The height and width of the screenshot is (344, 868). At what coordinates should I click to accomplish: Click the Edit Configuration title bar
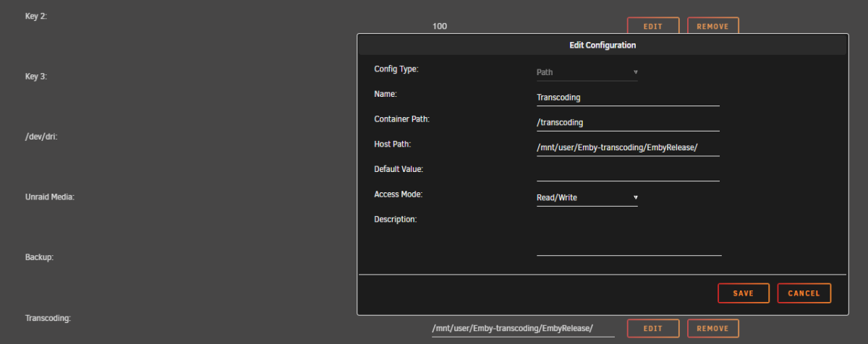click(603, 46)
